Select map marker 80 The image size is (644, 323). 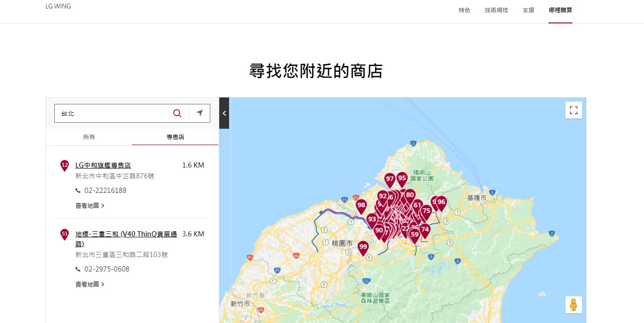[410, 196]
